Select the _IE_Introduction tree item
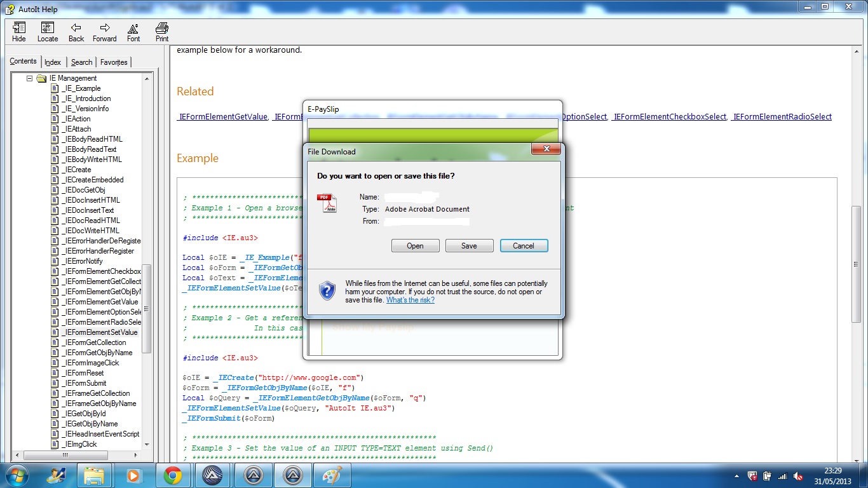 [86, 98]
